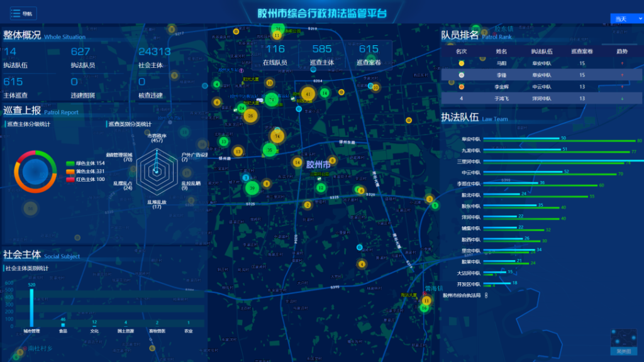Image resolution: width=644 pixels, height=362 pixels.
Task: Select green map cluster marker numbered 35
Action: coord(269,150)
